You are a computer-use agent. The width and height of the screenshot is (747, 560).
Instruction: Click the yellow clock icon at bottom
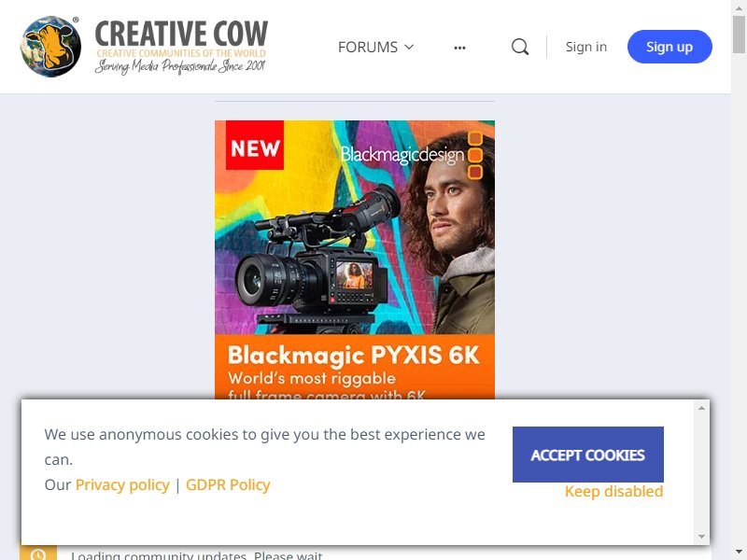[x=38, y=554]
